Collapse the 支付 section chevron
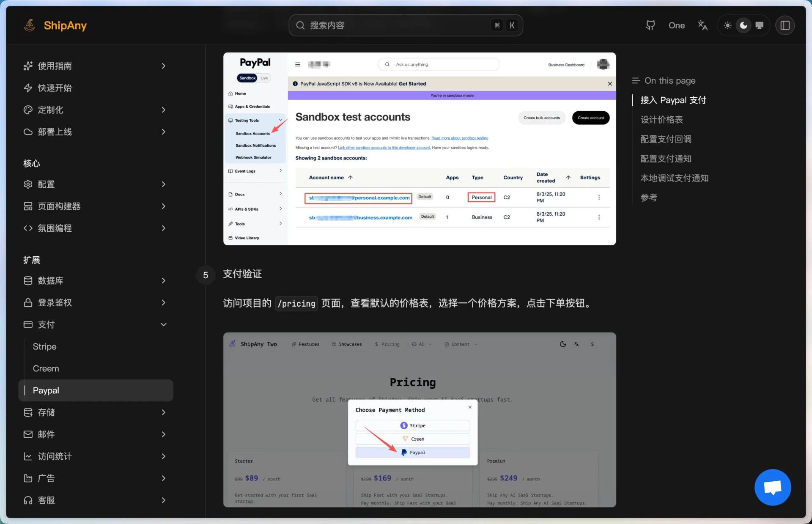Viewport: 812px width, 524px height. click(164, 324)
